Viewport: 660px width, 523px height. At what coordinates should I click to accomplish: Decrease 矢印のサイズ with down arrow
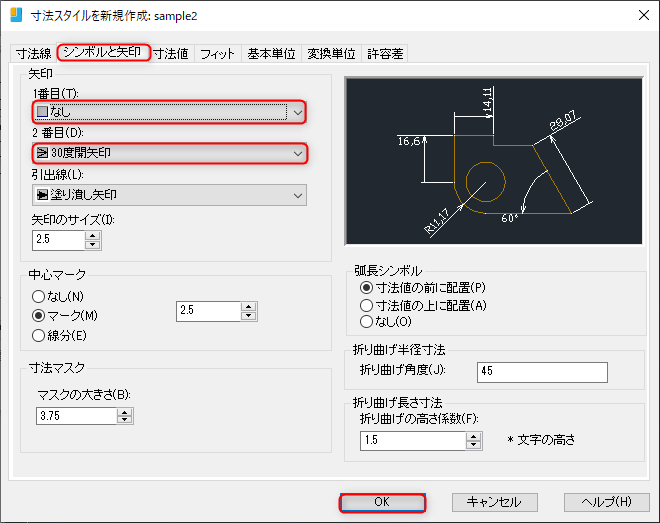(x=93, y=245)
